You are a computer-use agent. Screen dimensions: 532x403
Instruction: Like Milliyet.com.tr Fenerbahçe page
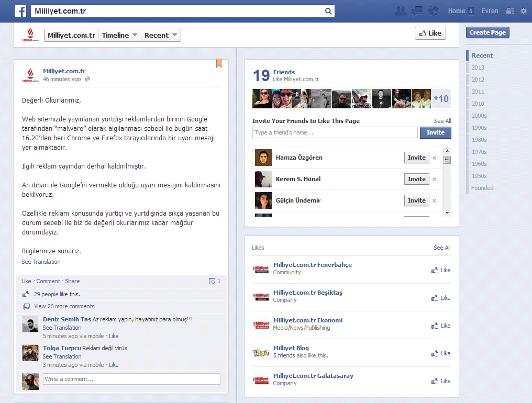click(441, 270)
